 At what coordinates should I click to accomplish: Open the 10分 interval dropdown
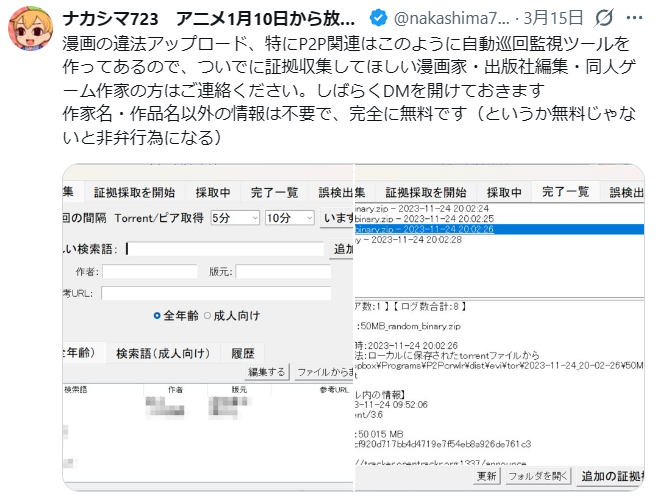pos(291,218)
